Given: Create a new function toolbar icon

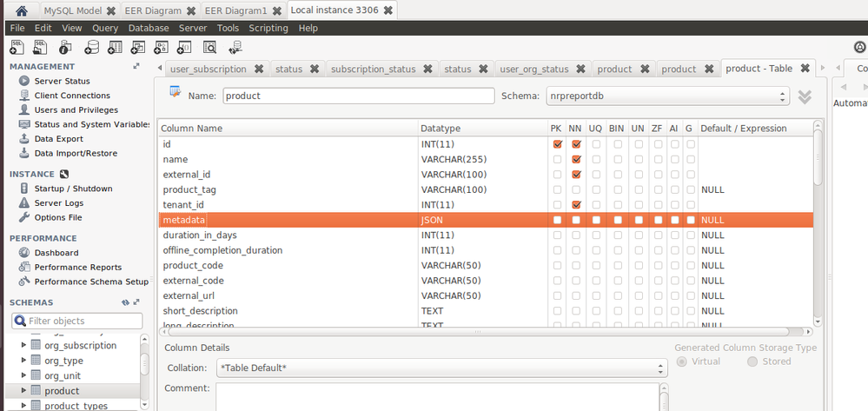Looking at the screenshot, I should [x=184, y=48].
